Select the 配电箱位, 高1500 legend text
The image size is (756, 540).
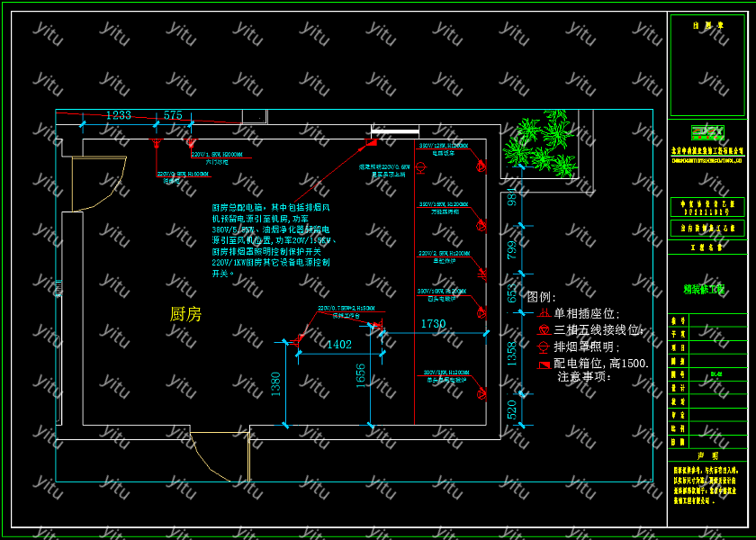[601, 364]
